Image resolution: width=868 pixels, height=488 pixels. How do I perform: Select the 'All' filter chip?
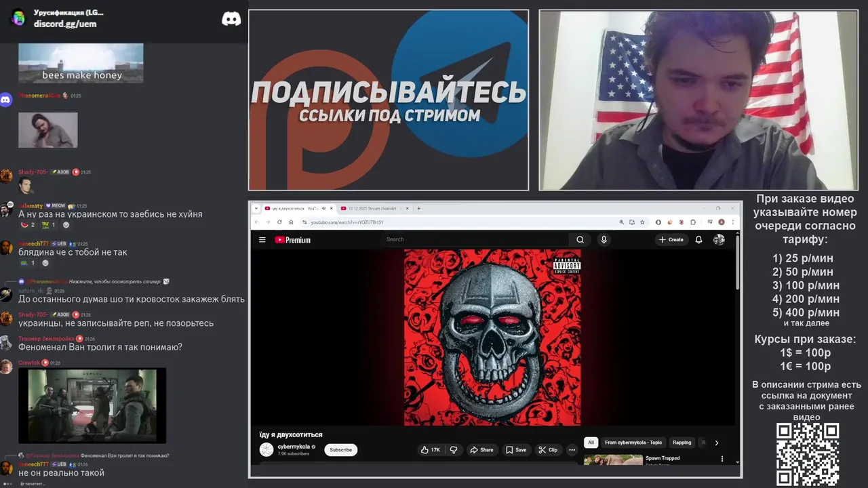point(591,443)
